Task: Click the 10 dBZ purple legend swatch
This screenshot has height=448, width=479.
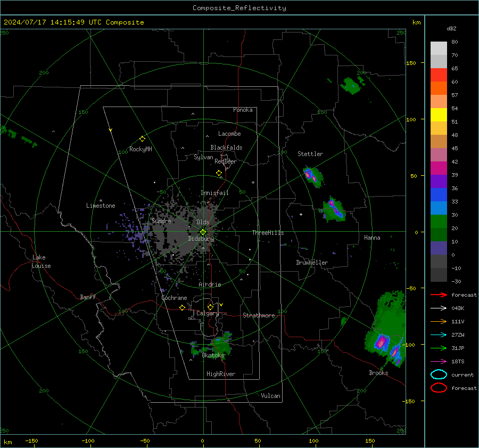Action: 439,248
